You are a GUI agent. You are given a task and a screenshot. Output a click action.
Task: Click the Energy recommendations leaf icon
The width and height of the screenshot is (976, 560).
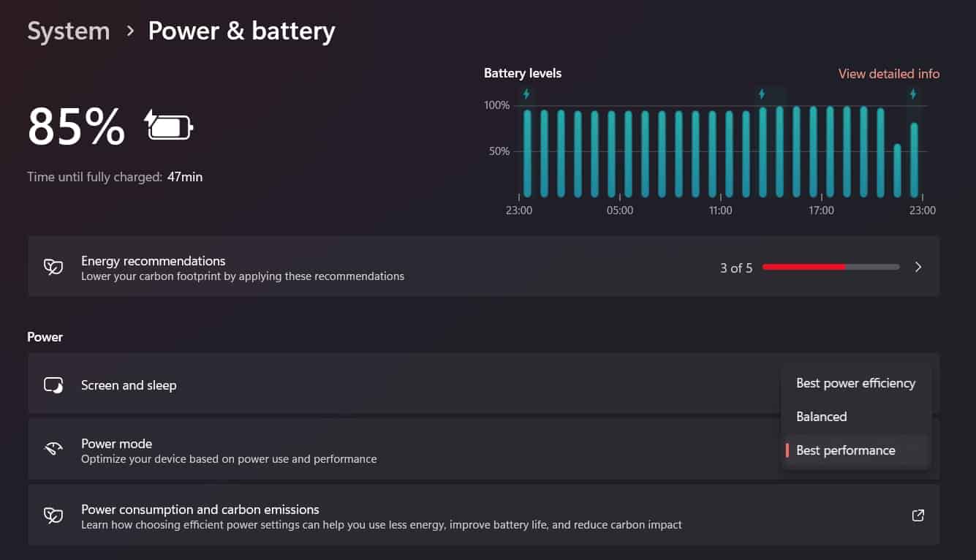pos(53,268)
